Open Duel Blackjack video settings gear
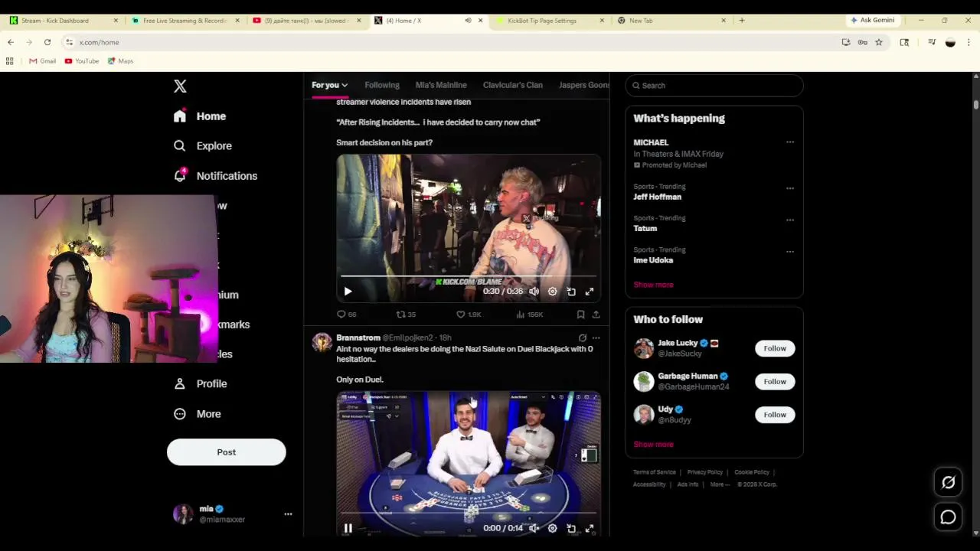The width and height of the screenshot is (980, 551). [x=553, y=528]
